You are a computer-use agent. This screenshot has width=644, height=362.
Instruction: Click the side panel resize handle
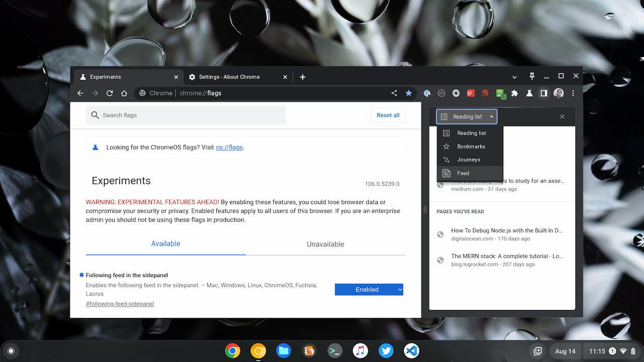click(x=425, y=210)
